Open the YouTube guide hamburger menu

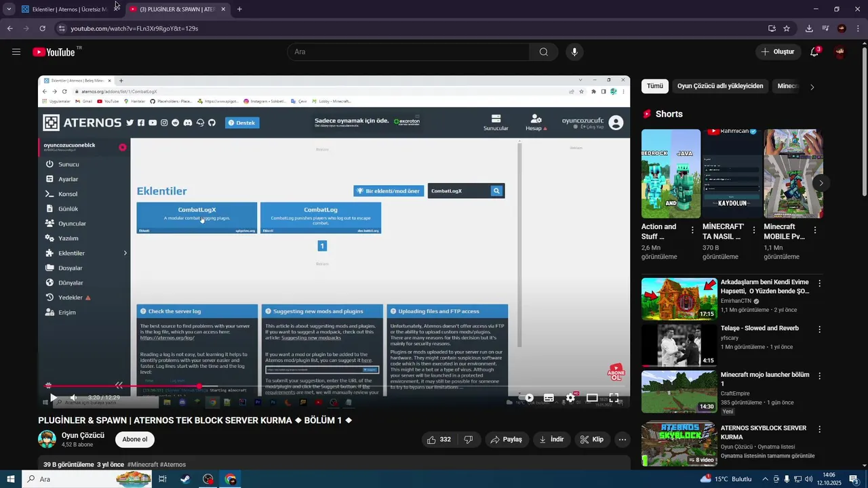(16, 52)
